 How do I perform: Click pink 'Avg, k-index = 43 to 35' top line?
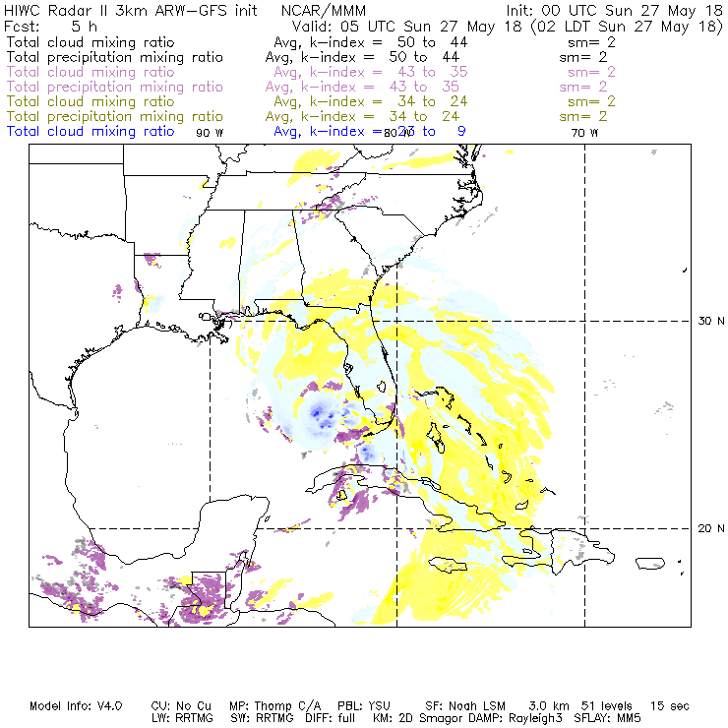[371, 72]
